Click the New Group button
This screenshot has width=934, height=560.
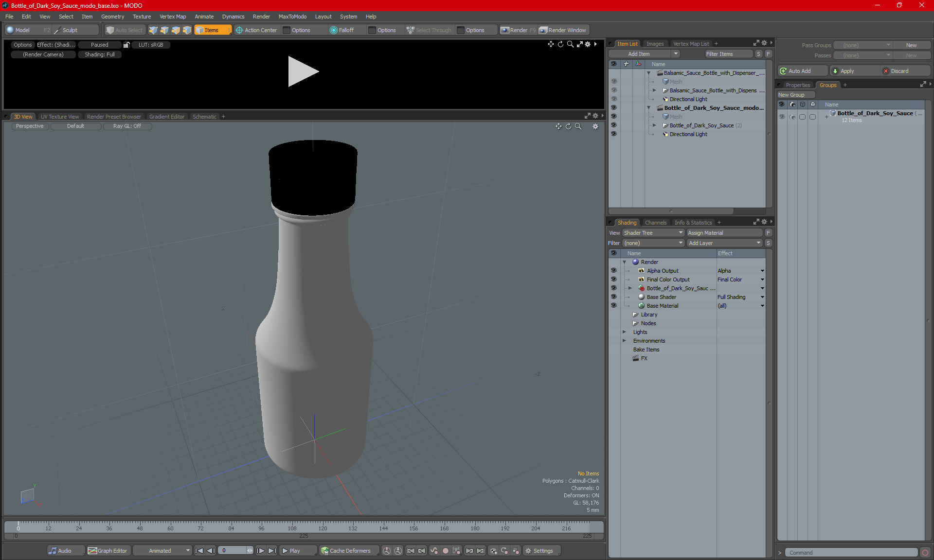(x=796, y=95)
